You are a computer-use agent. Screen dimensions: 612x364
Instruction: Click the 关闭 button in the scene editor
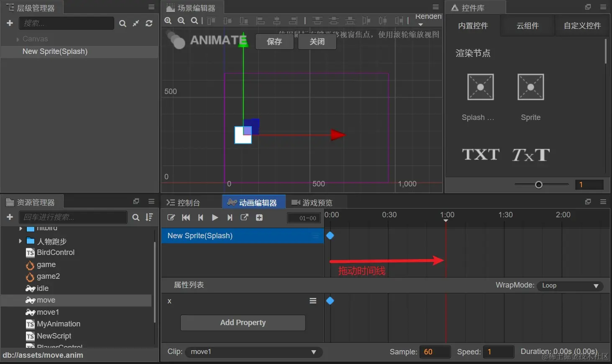tap(317, 41)
